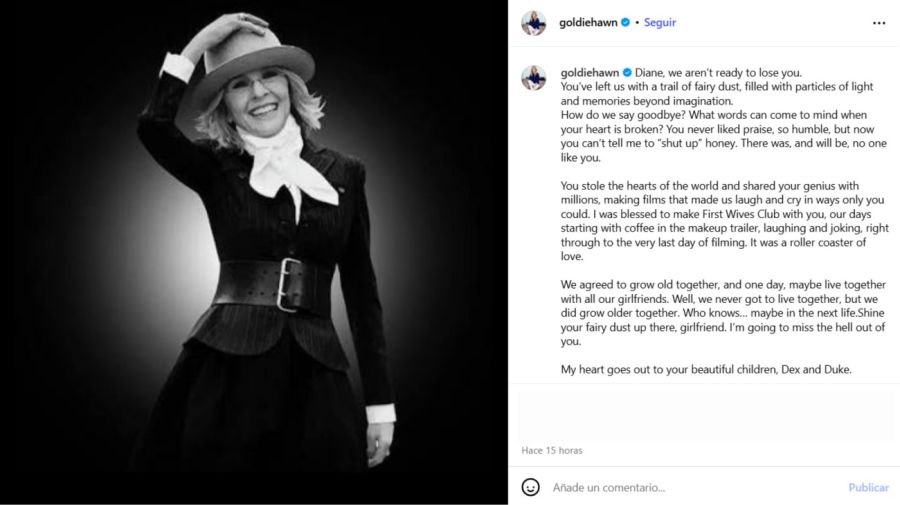Image resolution: width=900 pixels, height=505 pixels.
Task: Open the three-dot more options menu
Action: [x=879, y=23]
